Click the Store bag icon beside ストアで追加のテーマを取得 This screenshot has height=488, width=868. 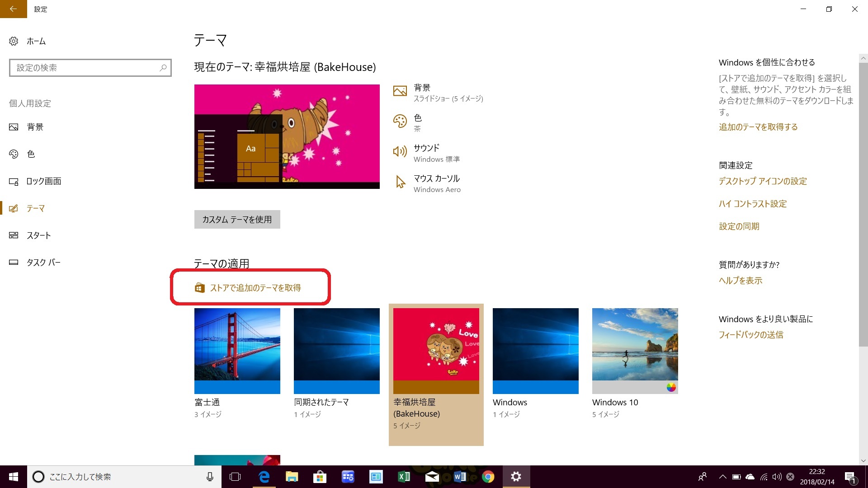(200, 288)
